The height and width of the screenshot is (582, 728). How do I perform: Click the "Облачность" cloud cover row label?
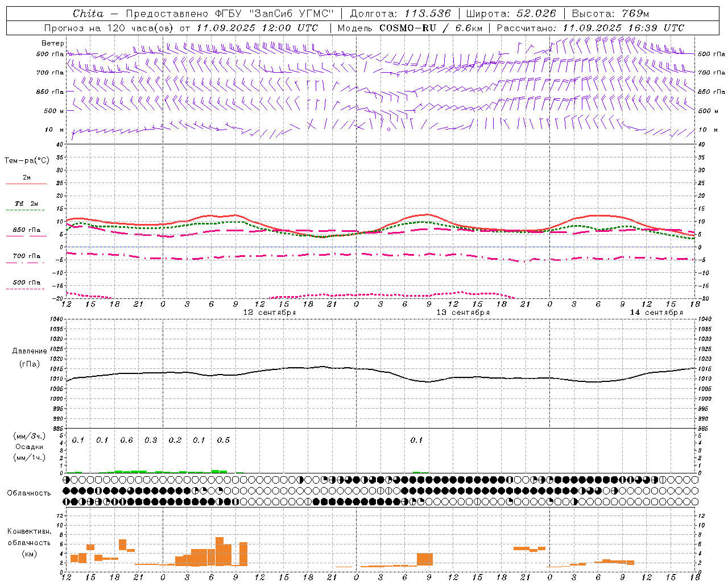[x=29, y=493]
